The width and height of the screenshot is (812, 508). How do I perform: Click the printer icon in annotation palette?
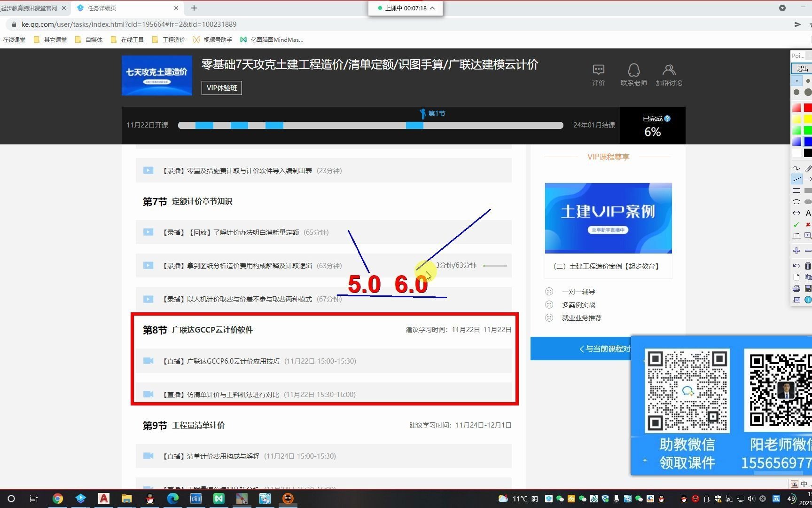[796, 288]
